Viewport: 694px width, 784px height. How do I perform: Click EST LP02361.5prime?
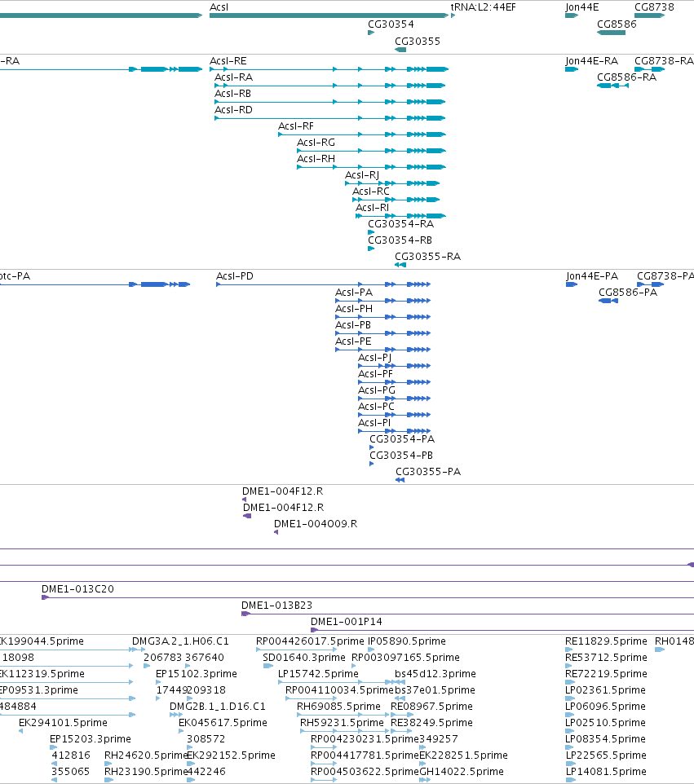pyautogui.click(x=605, y=690)
